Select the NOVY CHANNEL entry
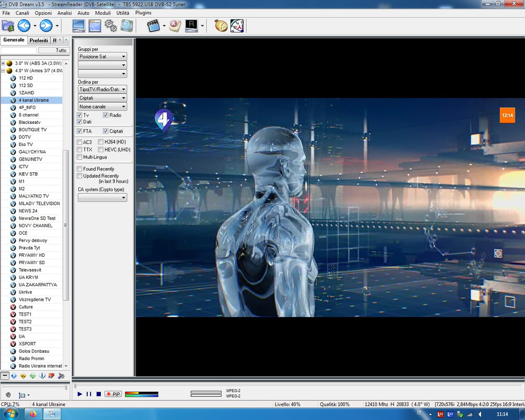The width and height of the screenshot is (525, 420). [35, 226]
